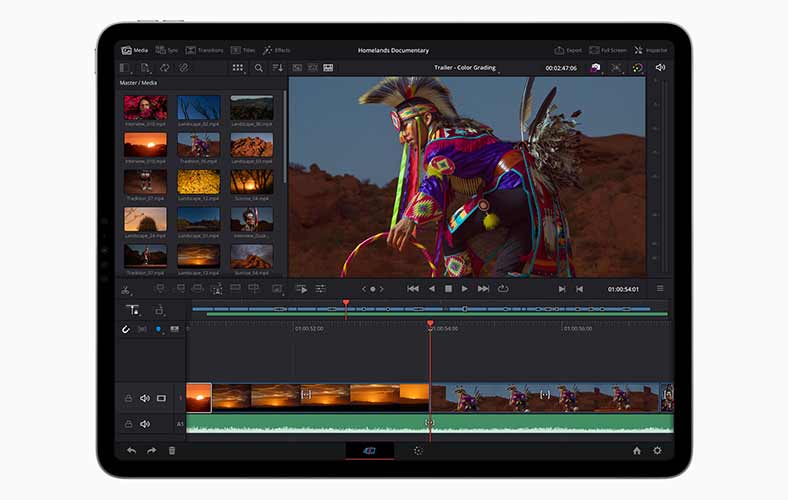Undo using the left arrow icon
The image size is (788, 500).
(131, 451)
